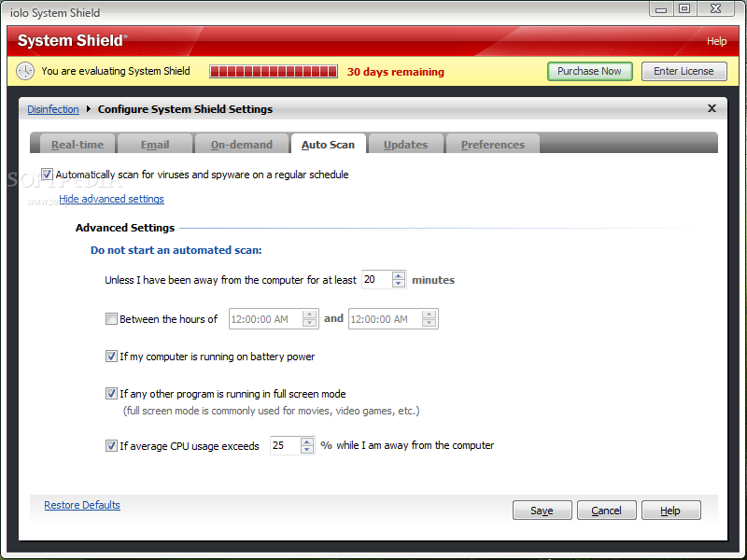Click the Purchase Now button
The height and width of the screenshot is (560, 747).
[x=590, y=72]
